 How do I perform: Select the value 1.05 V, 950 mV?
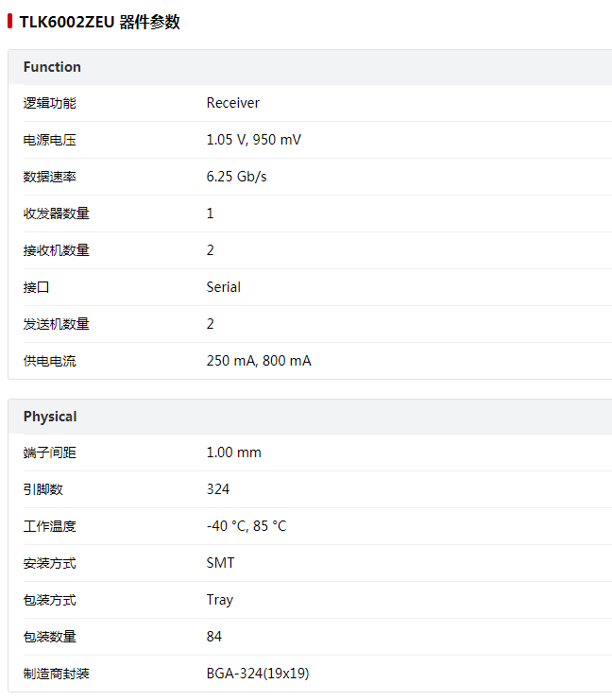pyautogui.click(x=253, y=140)
